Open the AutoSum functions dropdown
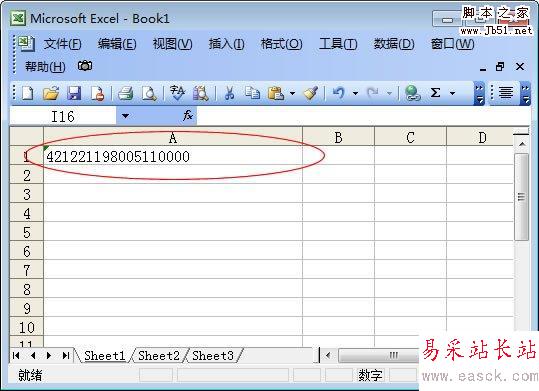This screenshot has height=391, width=539. pos(452,93)
